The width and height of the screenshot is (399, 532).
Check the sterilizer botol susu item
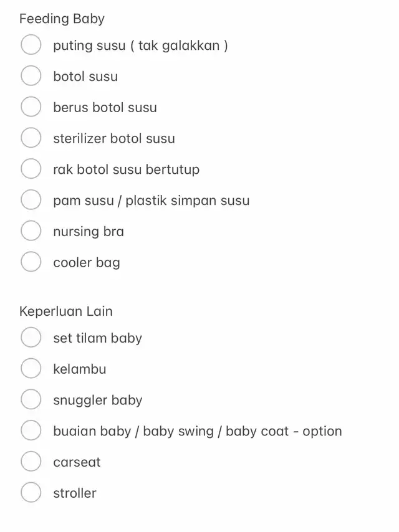pos(31,138)
